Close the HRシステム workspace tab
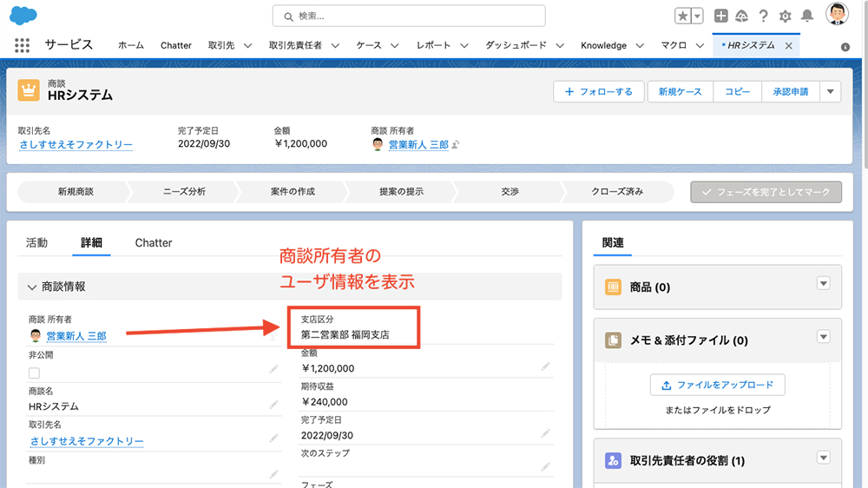The height and width of the screenshot is (488, 868). [x=789, y=46]
